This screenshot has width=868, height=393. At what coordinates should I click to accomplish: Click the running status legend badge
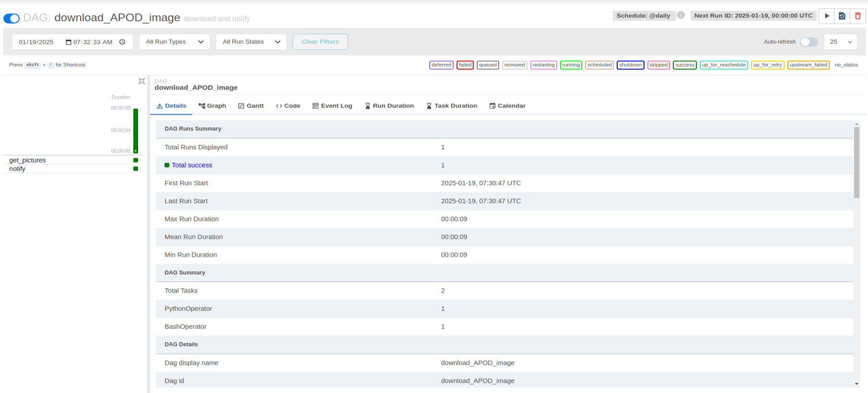(571, 65)
